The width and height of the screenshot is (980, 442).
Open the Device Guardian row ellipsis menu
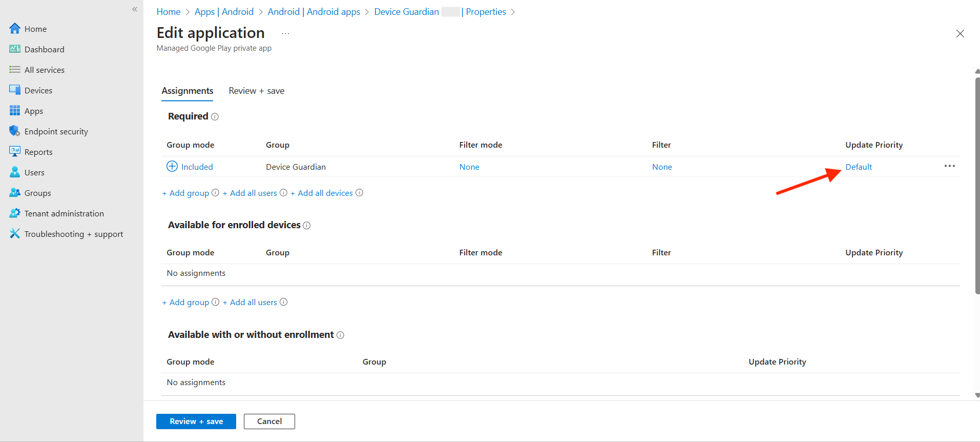point(949,166)
